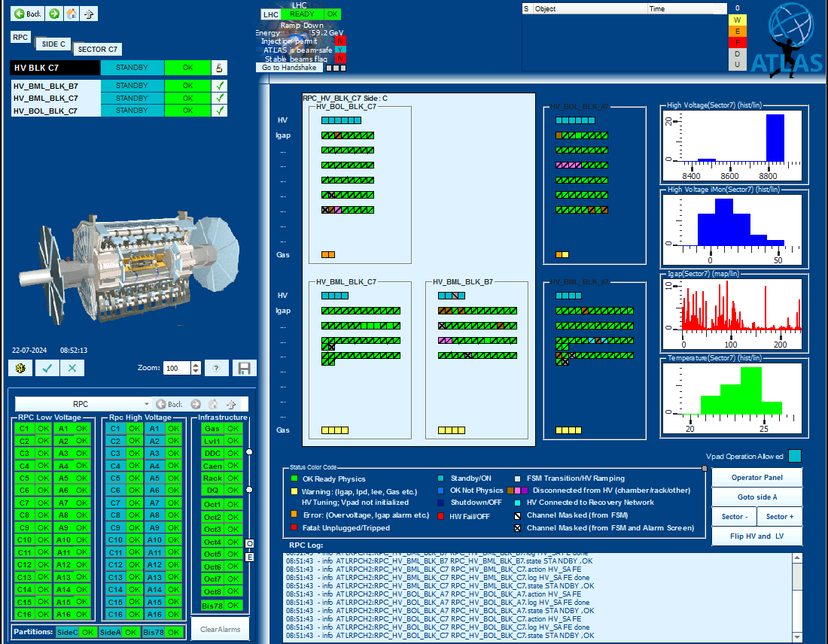The height and width of the screenshot is (644, 828).
Task: Toggle the Vpad Operation Allowed indicator
Action: click(795, 456)
